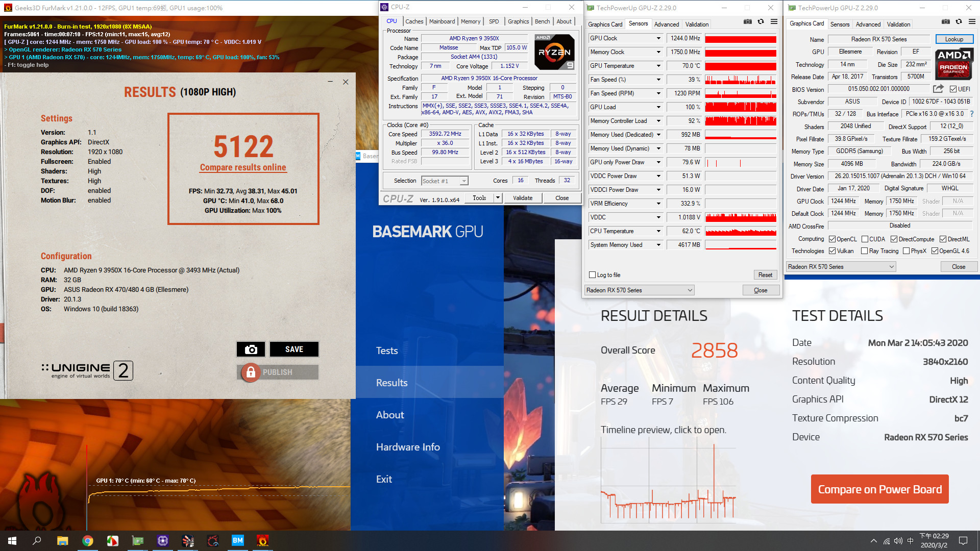Switch to CPU-Z Caches tab
The width and height of the screenshot is (980, 551).
414,21
